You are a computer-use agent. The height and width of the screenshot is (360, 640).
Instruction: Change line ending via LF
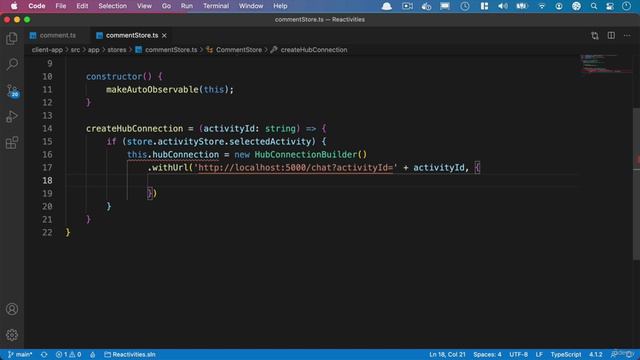click(539, 354)
